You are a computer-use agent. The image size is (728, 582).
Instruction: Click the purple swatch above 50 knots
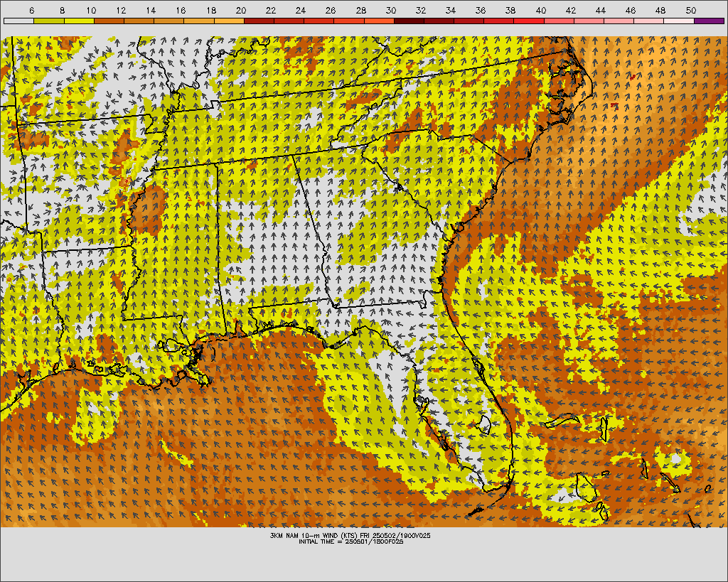point(709,21)
